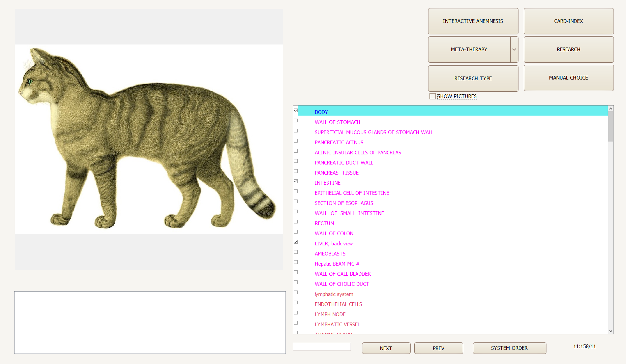Tick the SECTION OF ESOPHAGUS checkbox
Image resolution: width=626 pixels, height=364 pixels.
(x=296, y=202)
